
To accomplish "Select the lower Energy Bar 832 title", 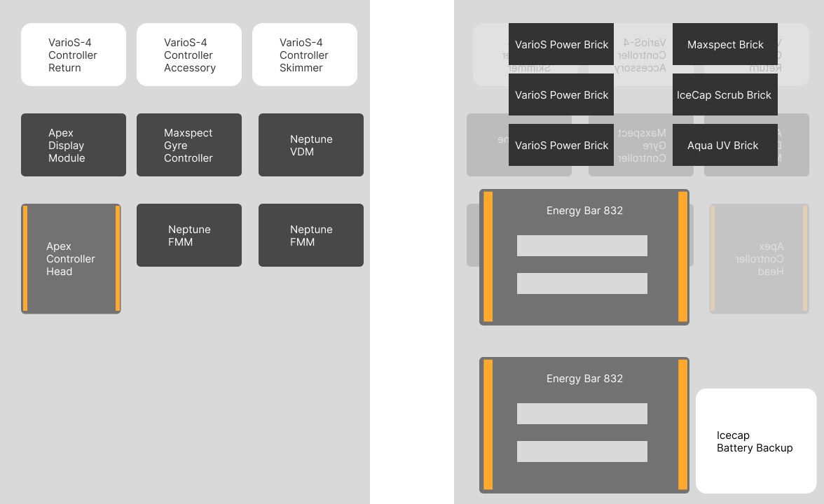I will click(x=584, y=378).
